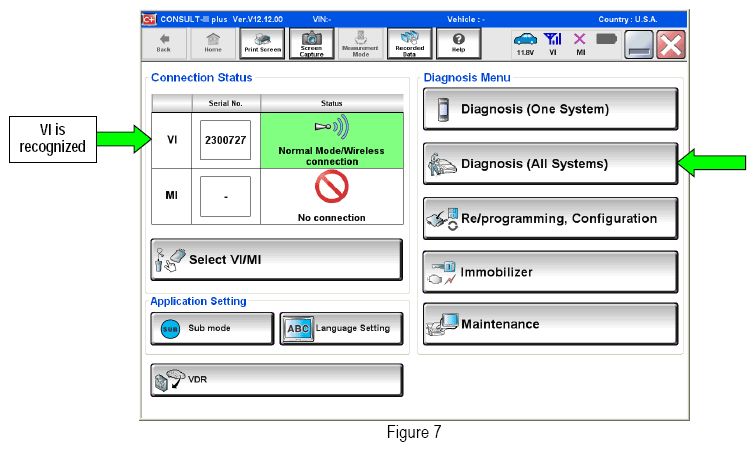The image size is (756, 451).
Task: Click the 'VIN:-' title bar text
Action: 322,19
